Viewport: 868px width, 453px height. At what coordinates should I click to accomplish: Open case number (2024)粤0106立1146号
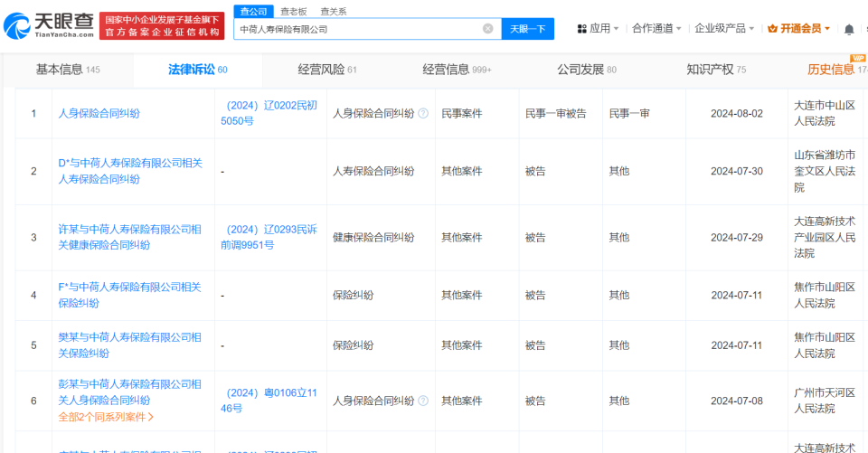tap(269, 401)
